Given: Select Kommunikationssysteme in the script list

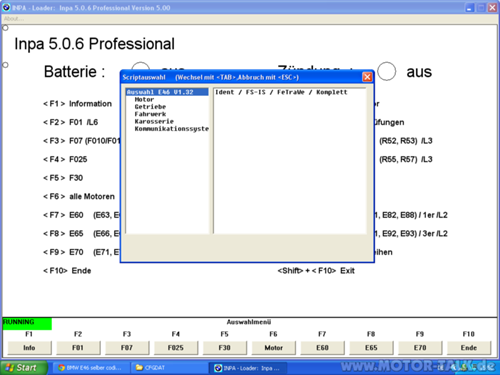Looking at the screenshot, I should coord(172,129).
